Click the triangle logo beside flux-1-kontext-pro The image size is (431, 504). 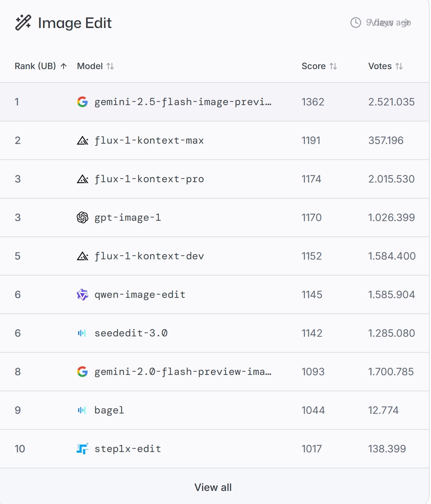pyautogui.click(x=82, y=179)
